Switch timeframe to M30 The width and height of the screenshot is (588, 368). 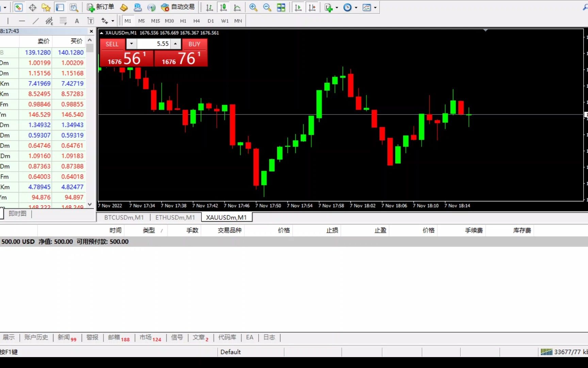pos(169,21)
